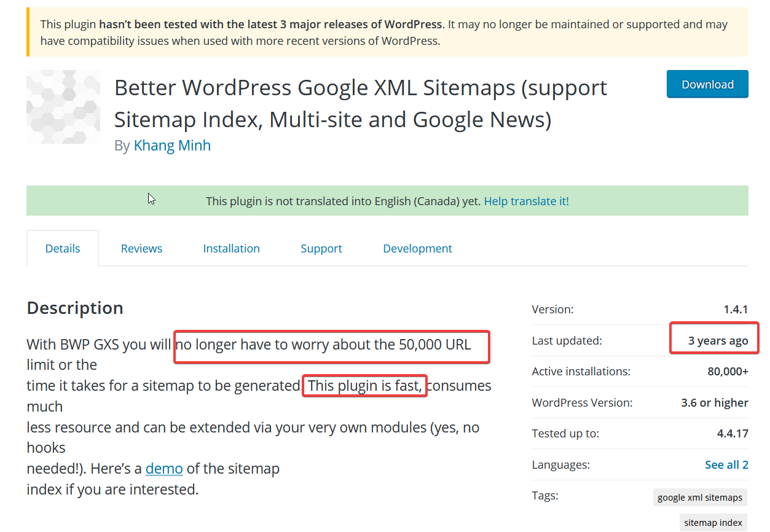
Task: Click the 'Languages:' label
Action: 561,464
